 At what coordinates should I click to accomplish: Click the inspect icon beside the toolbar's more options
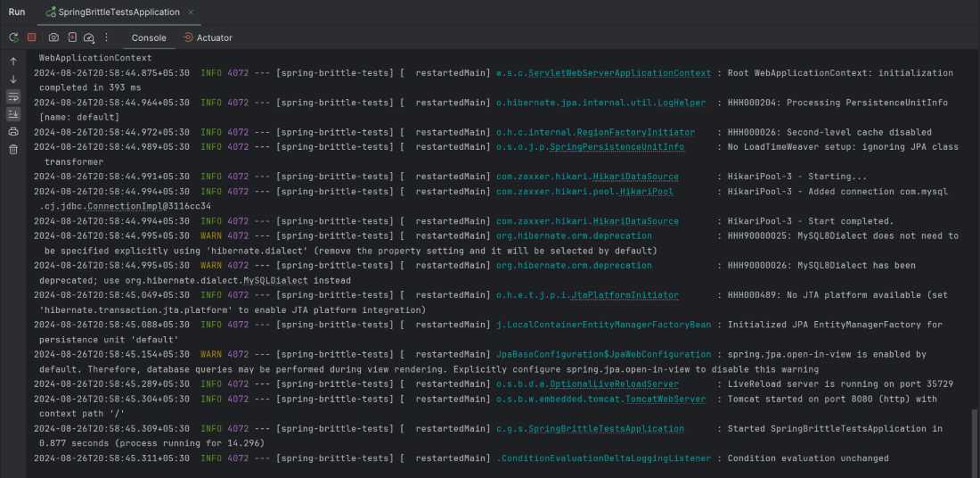click(89, 37)
